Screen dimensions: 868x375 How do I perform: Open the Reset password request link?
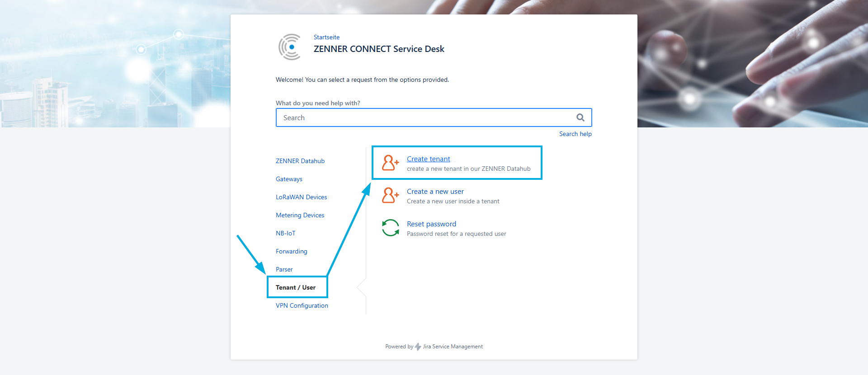coord(431,224)
